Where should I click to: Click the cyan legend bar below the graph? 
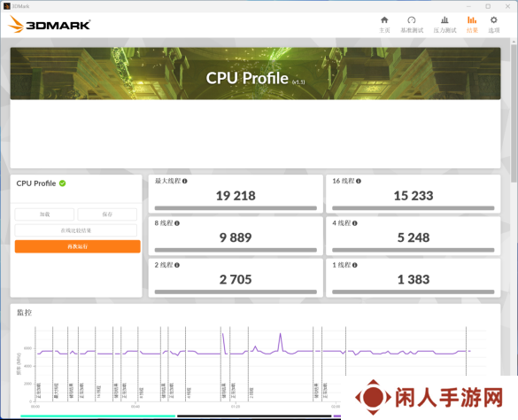pyautogui.click(x=97, y=416)
